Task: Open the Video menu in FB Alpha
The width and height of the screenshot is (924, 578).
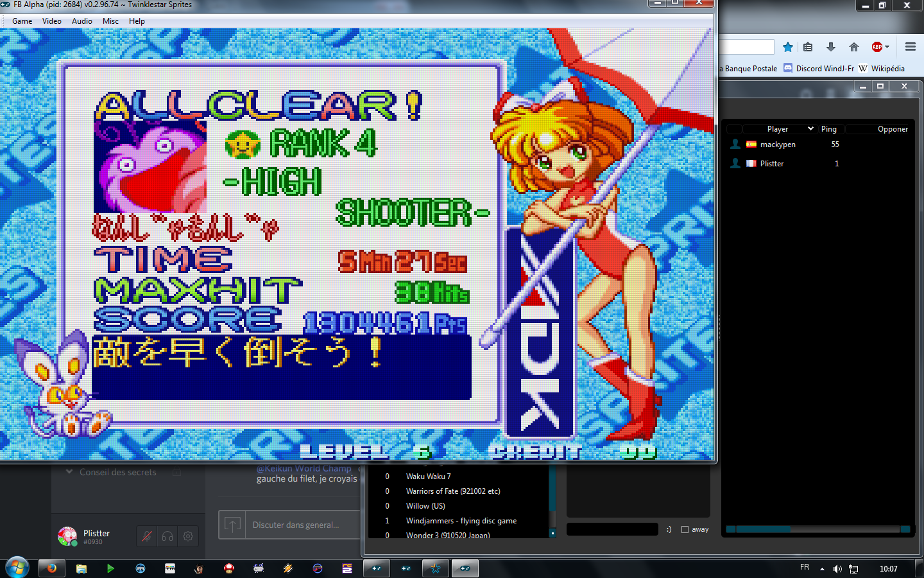Action: tap(51, 21)
